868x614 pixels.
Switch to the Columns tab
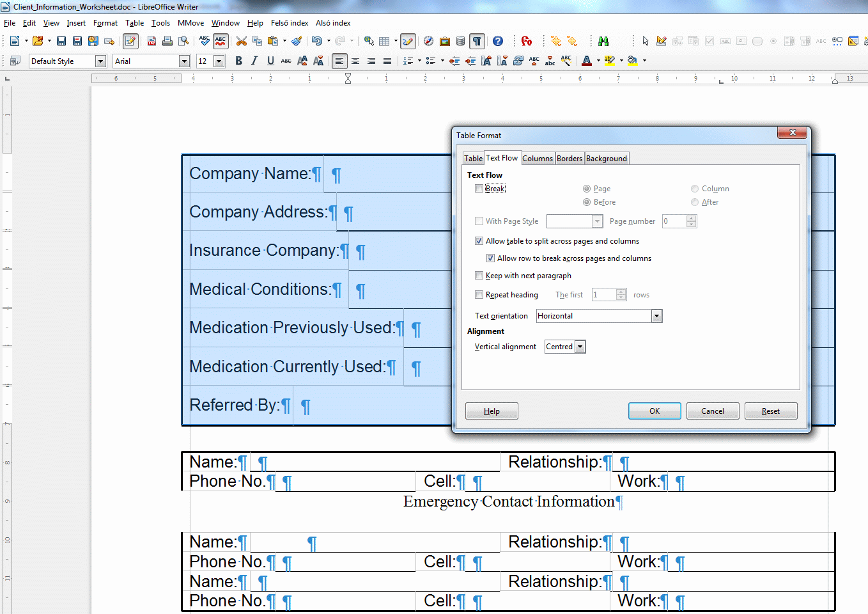pos(538,159)
